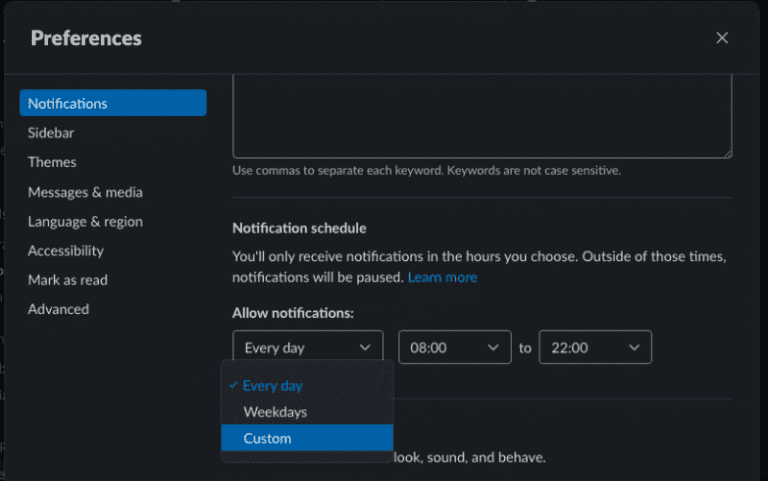Go to the Advanced preferences section
768x481 pixels.
coord(58,309)
